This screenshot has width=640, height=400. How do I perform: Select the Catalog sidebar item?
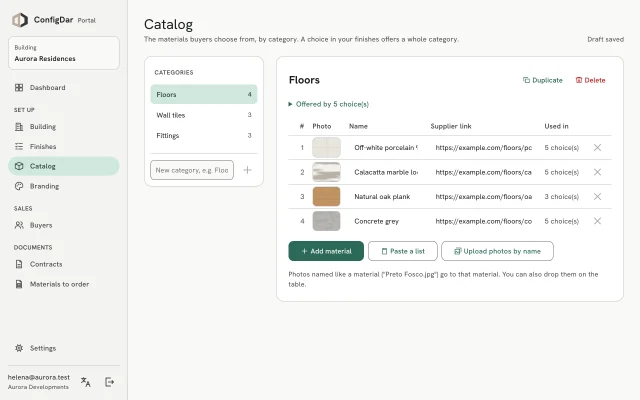(x=64, y=166)
